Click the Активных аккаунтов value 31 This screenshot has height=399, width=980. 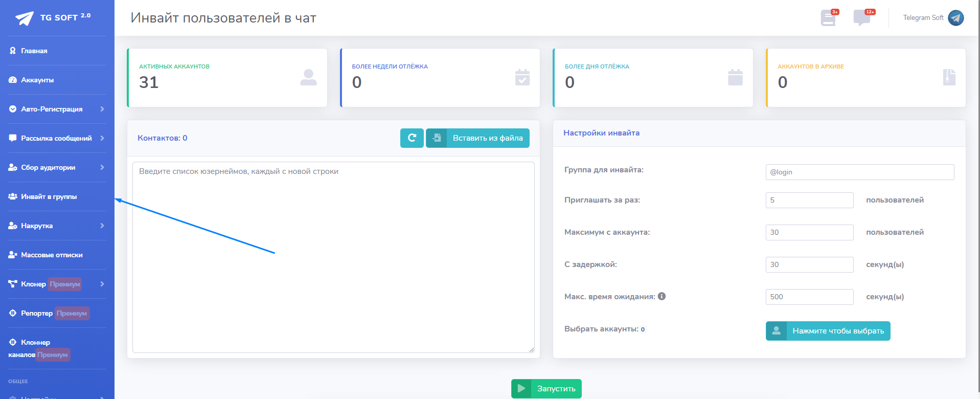149,82
